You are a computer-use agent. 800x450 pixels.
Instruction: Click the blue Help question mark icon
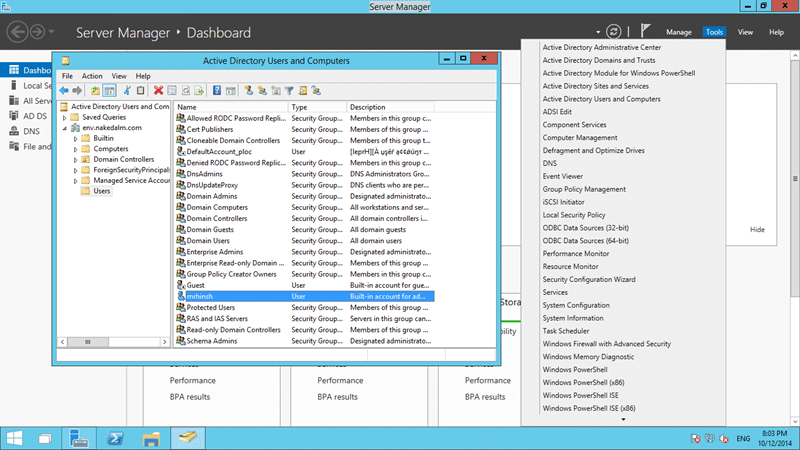tap(217, 91)
